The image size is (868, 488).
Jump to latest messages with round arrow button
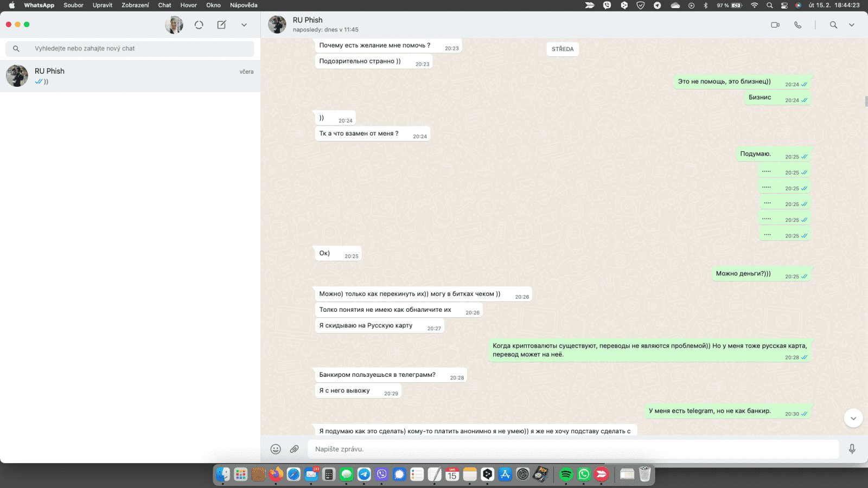pos(853,418)
